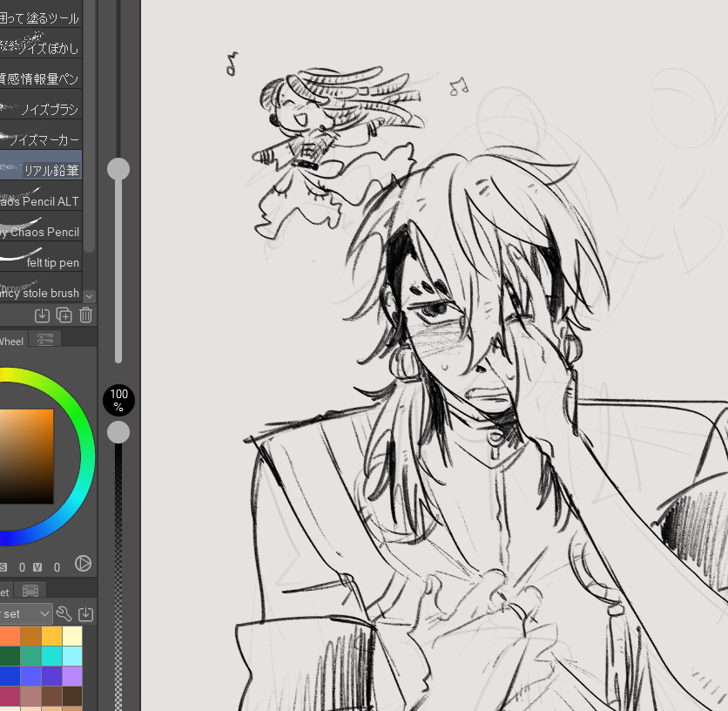
Task: Open the film strip palette tab
Action: 30,591
